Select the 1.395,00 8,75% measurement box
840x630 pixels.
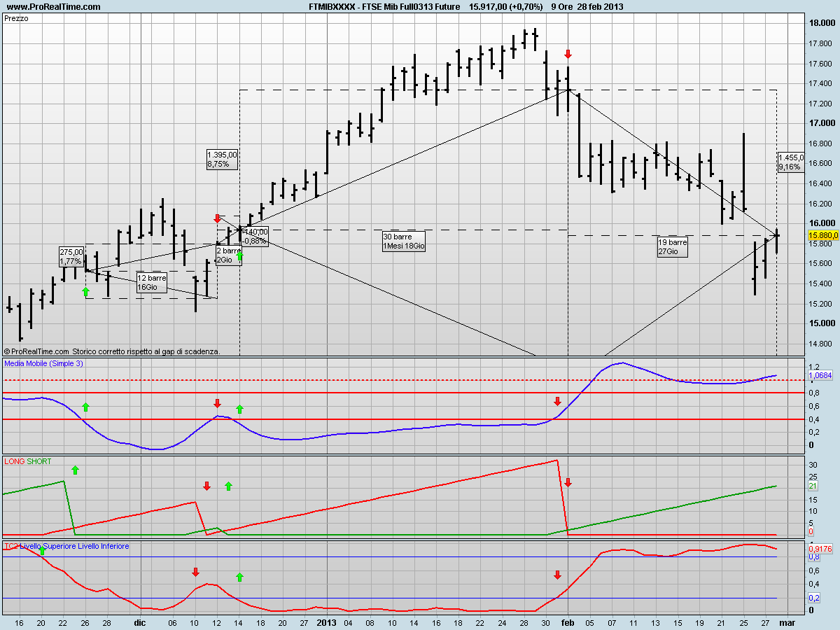click(223, 159)
